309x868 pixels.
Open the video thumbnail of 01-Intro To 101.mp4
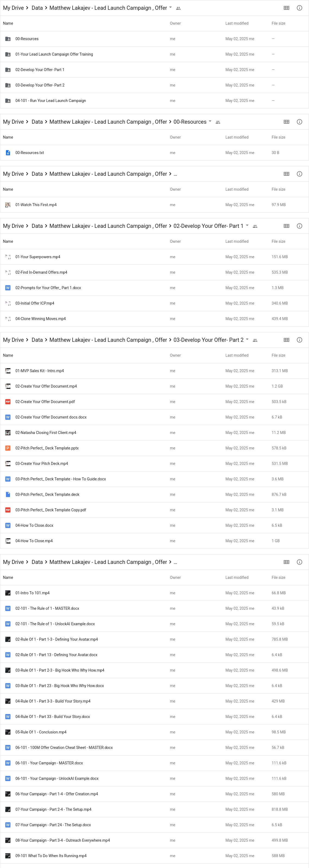(8, 593)
